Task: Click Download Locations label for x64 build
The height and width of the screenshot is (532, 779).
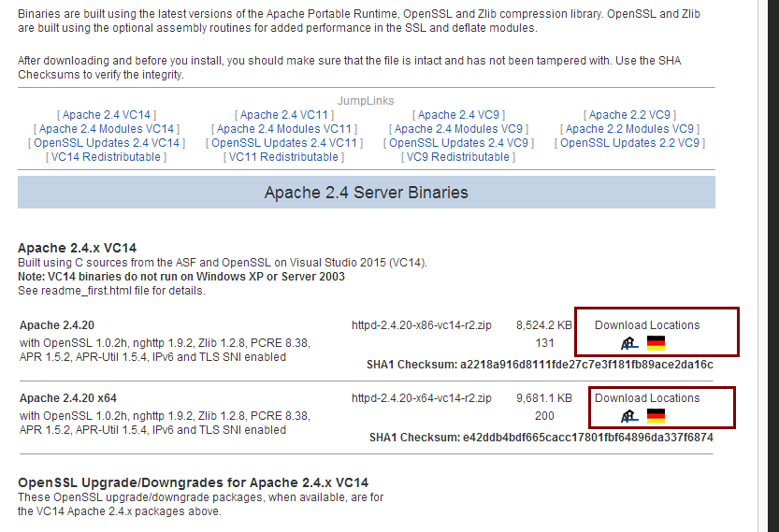Action: [x=647, y=398]
